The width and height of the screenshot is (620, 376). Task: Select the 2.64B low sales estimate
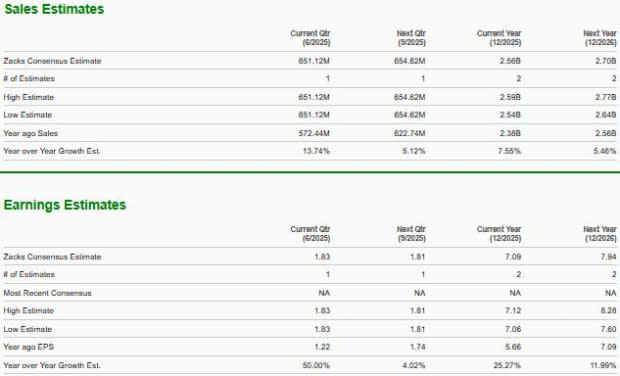pos(606,115)
